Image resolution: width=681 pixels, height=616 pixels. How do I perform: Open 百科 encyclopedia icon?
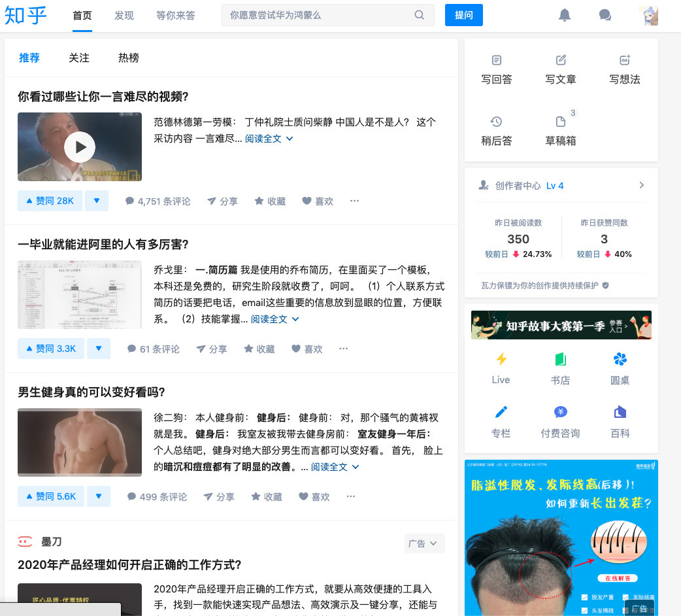click(x=620, y=412)
